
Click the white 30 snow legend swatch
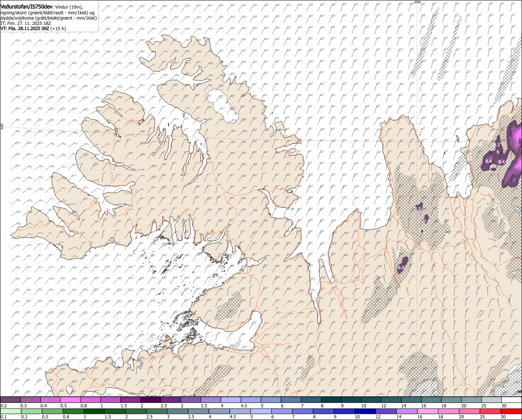(x=512, y=400)
